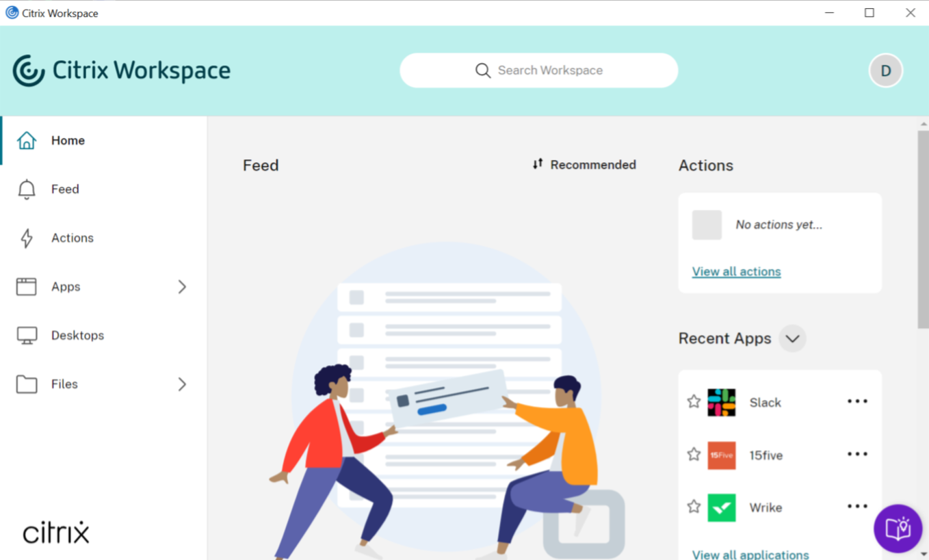Open the Home section in the sidebar
929x560 pixels.
pyautogui.click(x=68, y=140)
